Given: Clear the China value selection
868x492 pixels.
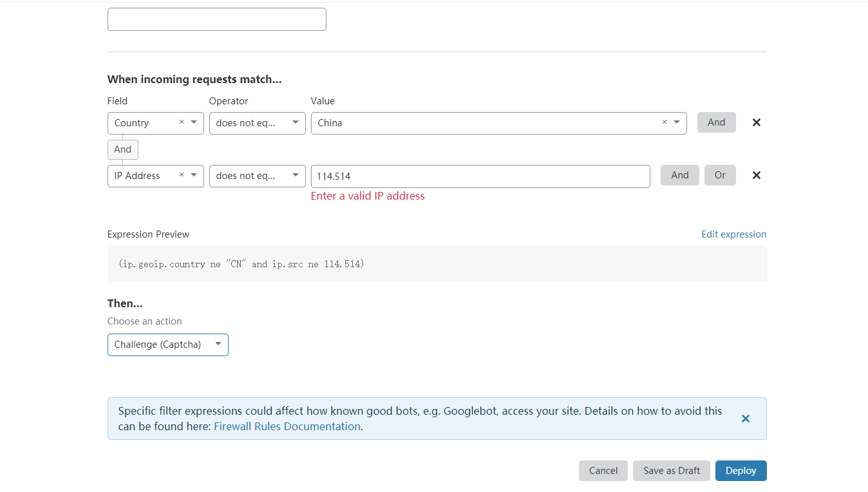Looking at the screenshot, I should 665,122.
